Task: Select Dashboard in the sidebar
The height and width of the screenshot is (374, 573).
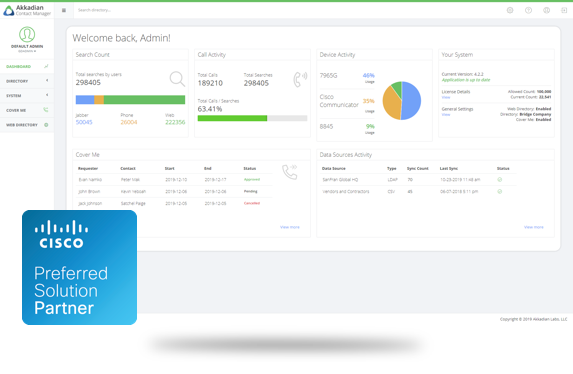Action: (x=27, y=66)
